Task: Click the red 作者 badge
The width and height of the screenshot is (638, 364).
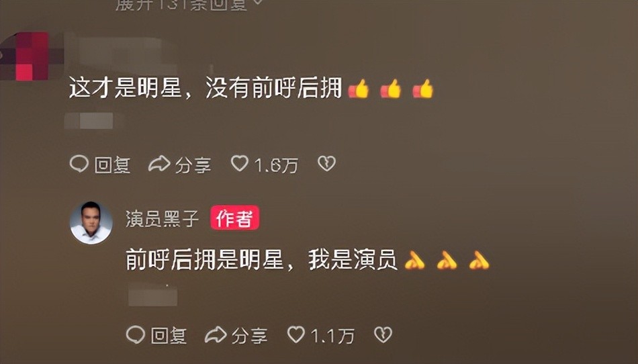Action: (235, 218)
